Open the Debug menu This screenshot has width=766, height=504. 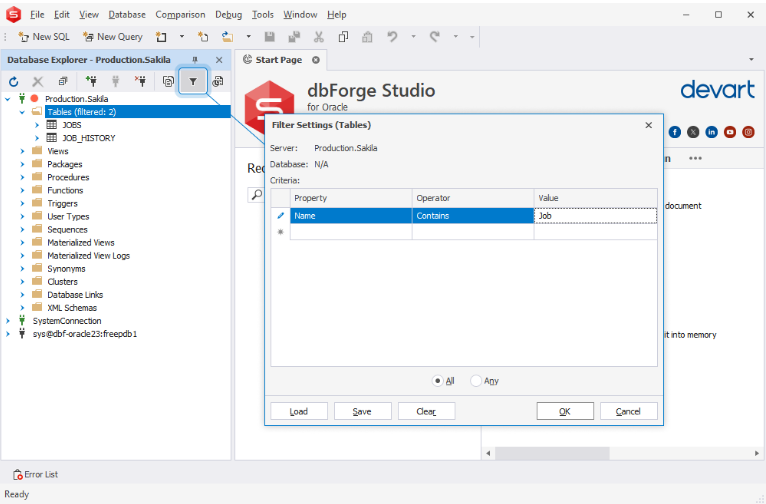[x=229, y=15]
